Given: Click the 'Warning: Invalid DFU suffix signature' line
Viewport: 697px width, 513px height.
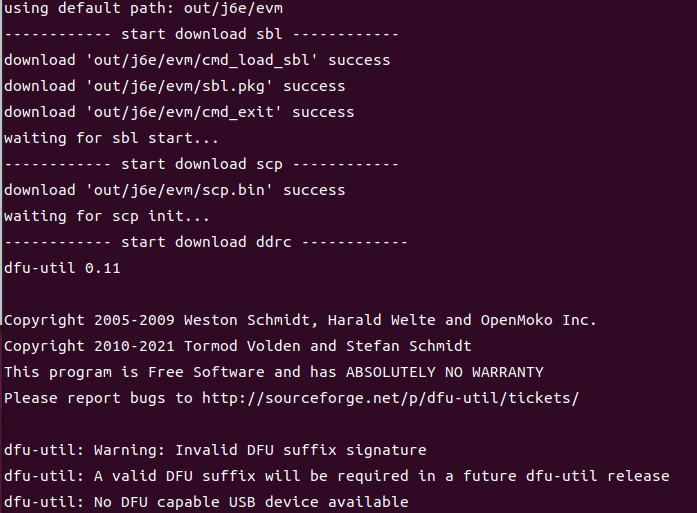Looking at the screenshot, I should click(x=256, y=449).
